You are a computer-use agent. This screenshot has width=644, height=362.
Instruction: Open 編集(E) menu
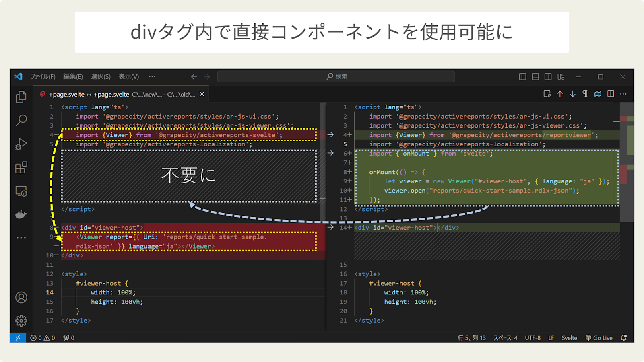point(73,76)
